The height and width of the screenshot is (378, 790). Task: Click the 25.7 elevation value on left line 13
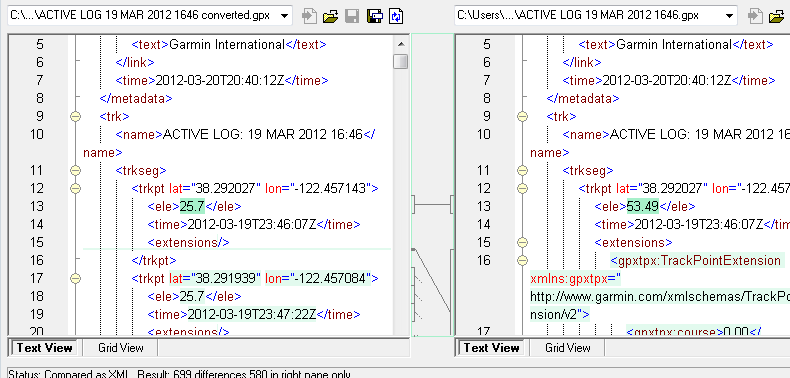(192, 206)
